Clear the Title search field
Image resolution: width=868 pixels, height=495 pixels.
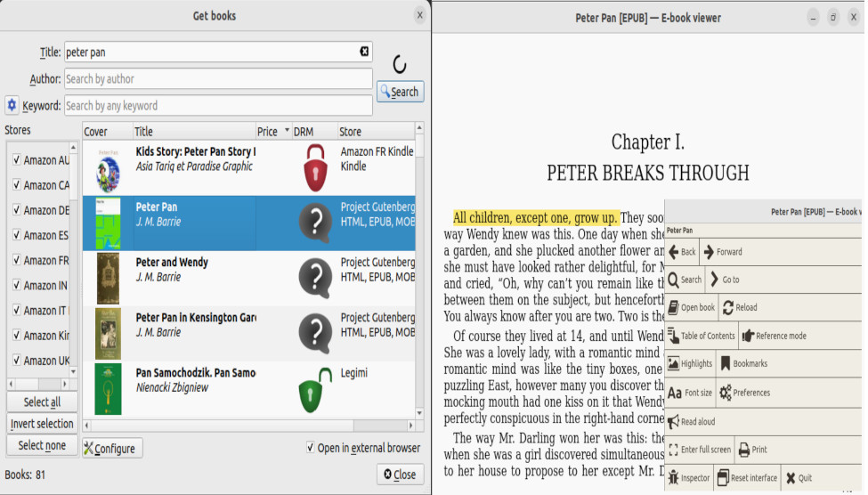click(x=364, y=52)
